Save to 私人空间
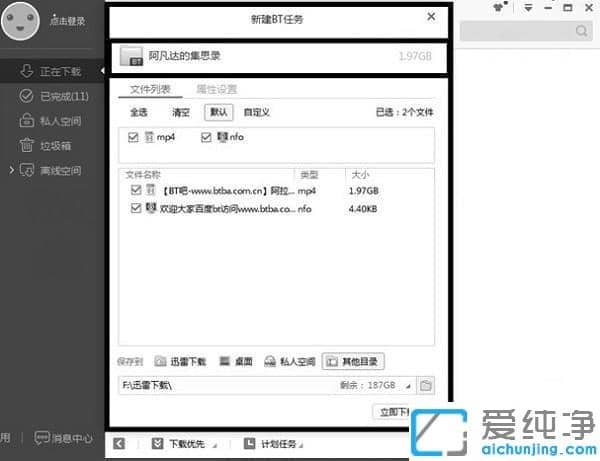The height and width of the screenshot is (461, 600). click(290, 362)
